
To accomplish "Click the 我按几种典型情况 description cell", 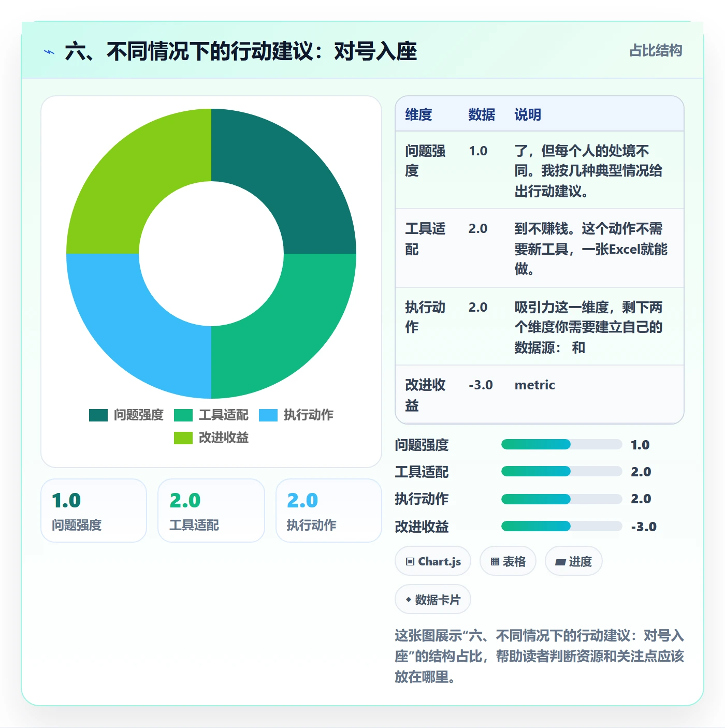I will pos(588,171).
